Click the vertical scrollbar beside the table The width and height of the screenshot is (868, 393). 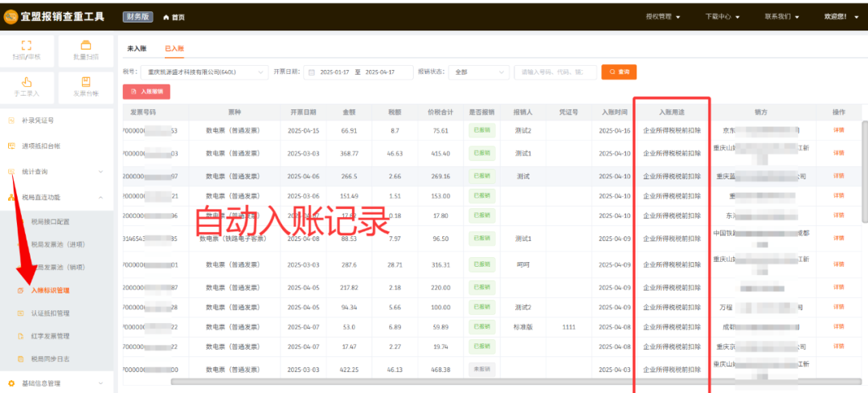click(x=865, y=172)
